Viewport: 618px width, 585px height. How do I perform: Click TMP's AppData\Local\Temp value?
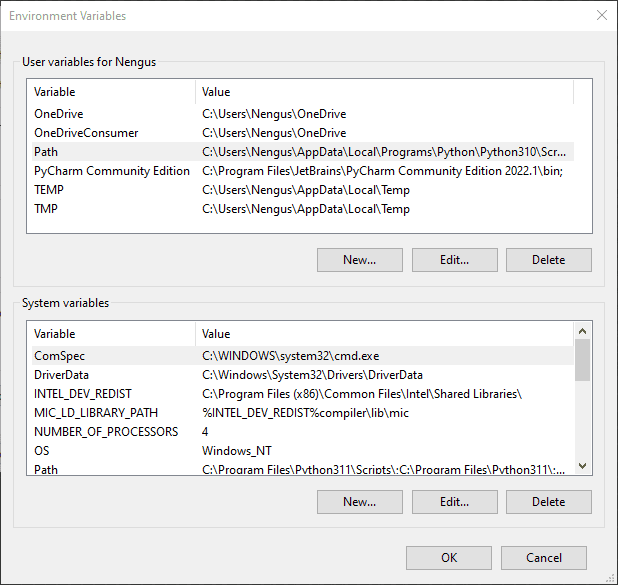tap(306, 209)
